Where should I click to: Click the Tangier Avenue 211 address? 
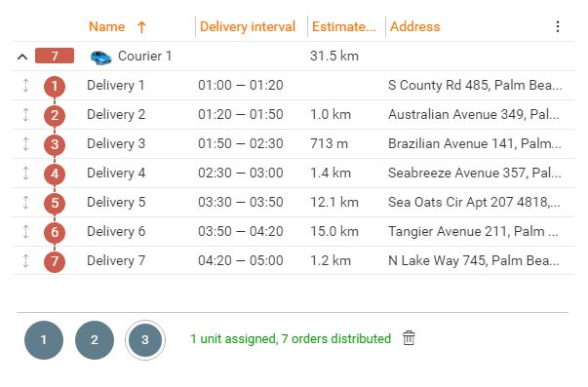[x=473, y=231]
